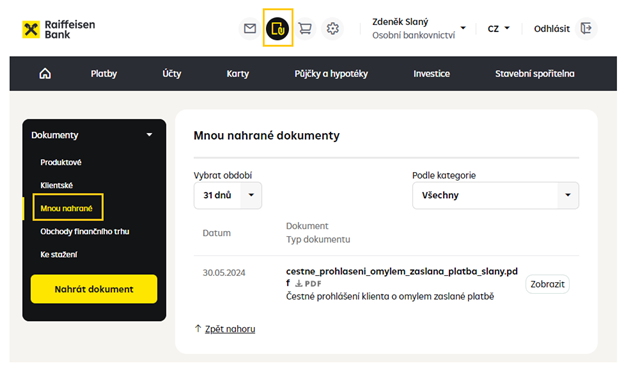Click Zobrazit for the uploaded document
Screen dimensions: 624x368
(x=547, y=284)
